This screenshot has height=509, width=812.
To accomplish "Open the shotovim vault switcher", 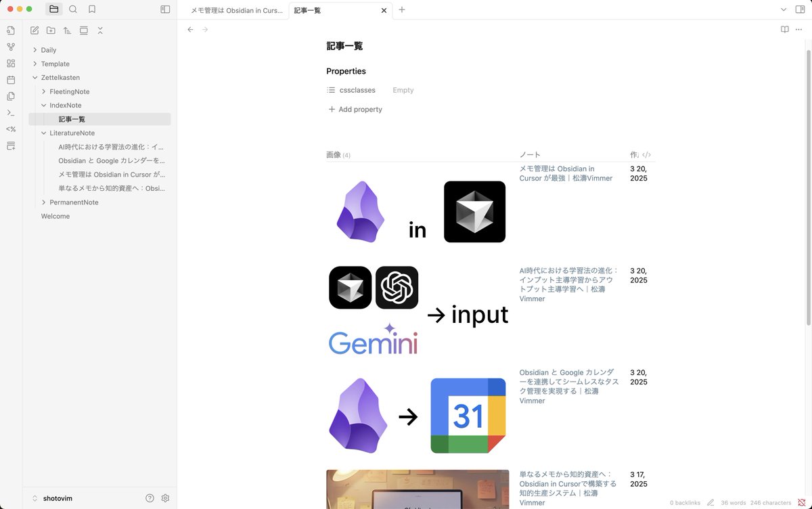I will [x=53, y=498].
